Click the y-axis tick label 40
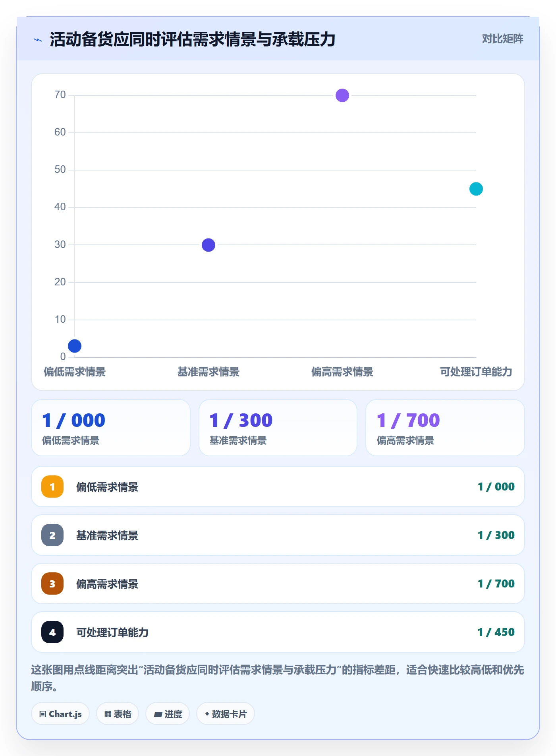The image size is (556, 756). pyautogui.click(x=60, y=207)
